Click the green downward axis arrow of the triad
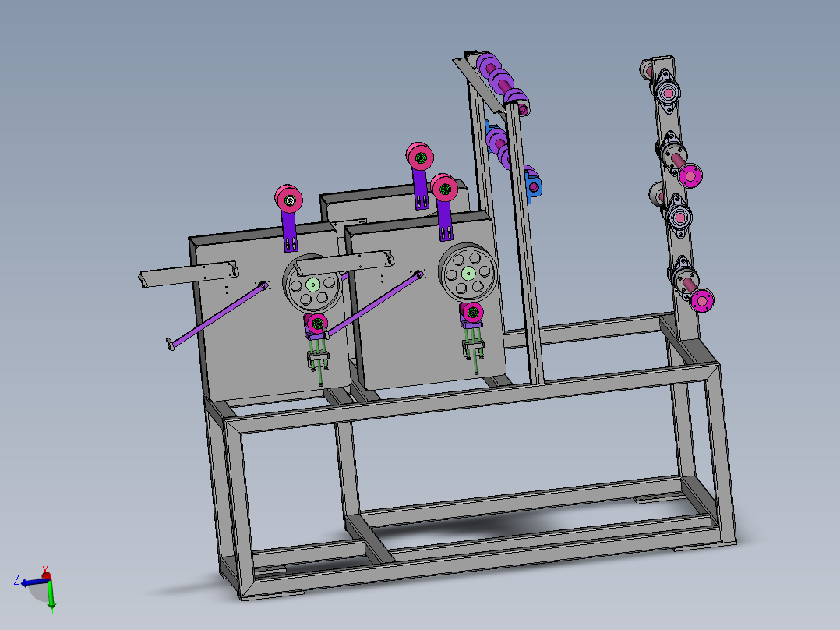This screenshot has height=630, width=840. coord(51,596)
